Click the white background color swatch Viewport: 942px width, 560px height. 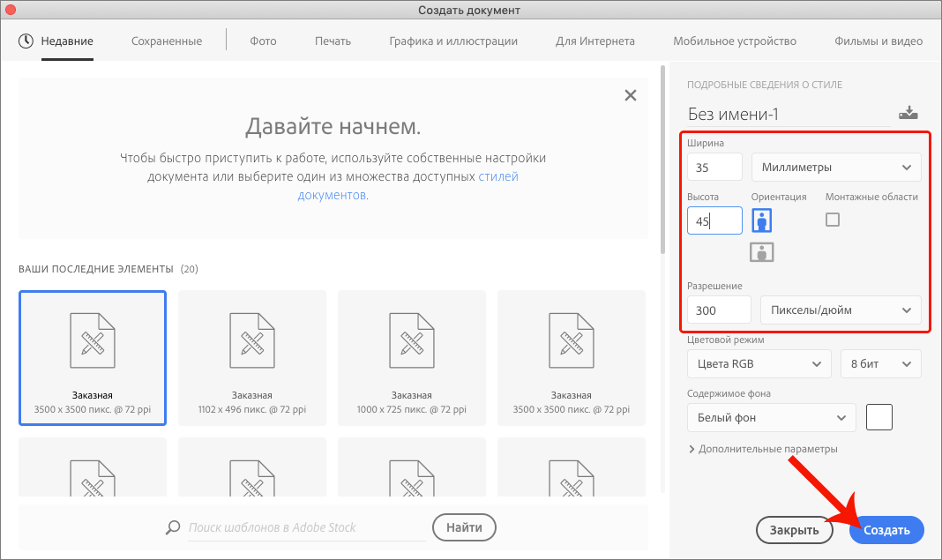tap(878, 417)
